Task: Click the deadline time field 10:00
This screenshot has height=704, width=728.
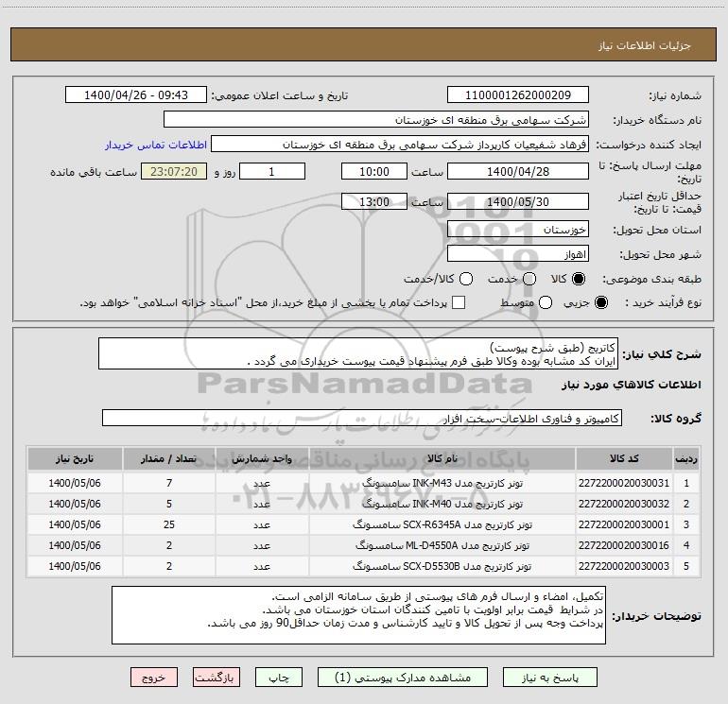Action: tap(374, 171)
